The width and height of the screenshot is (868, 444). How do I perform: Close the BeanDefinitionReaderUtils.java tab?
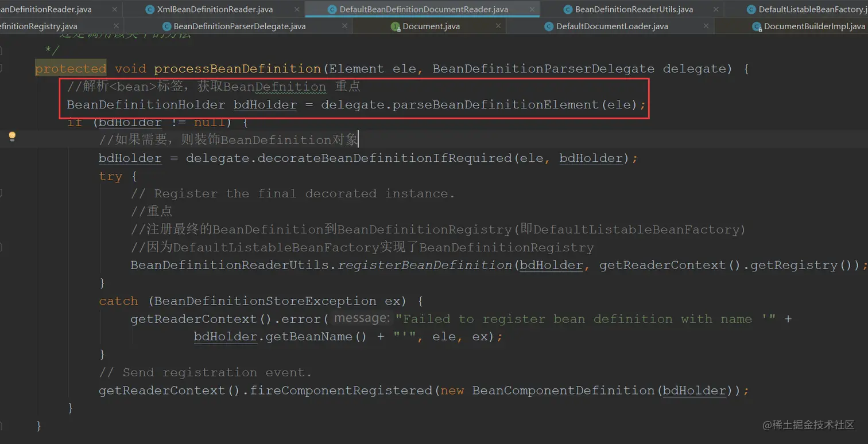pyautogui.click(x=716, y=9)
